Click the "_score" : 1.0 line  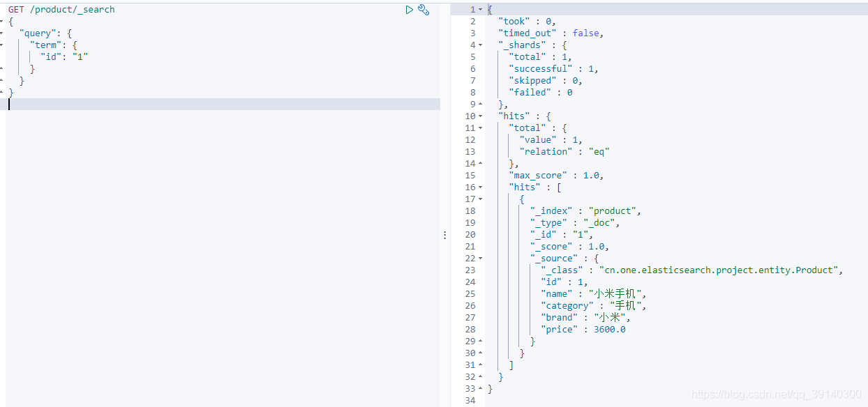click(x=569, y=247)
